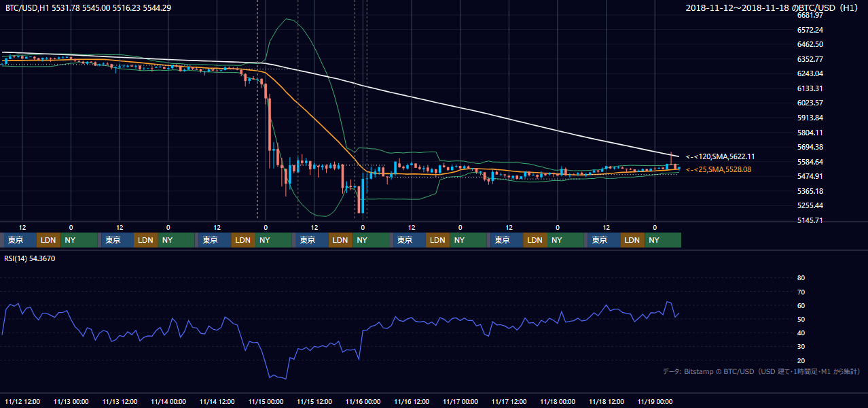Click the 120 SMA label reading 5622.11
This screenshot has height=408, width=868.
pos(719,156)
